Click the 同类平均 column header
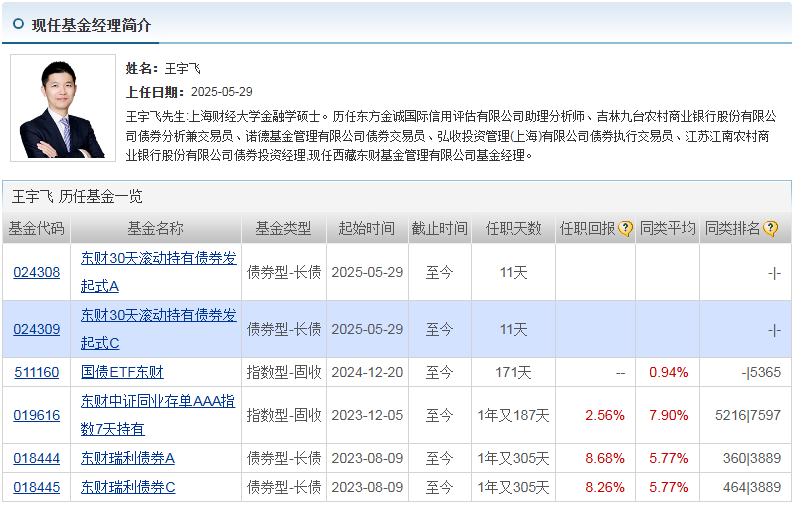 [x=667, y=229]
